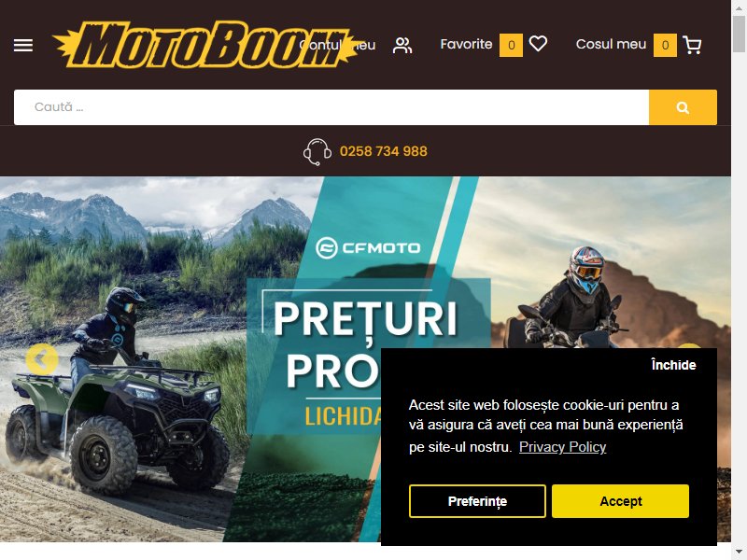747x560 pixels.
Task: Click the favorites heart icon
Action: tap(539, 44)
